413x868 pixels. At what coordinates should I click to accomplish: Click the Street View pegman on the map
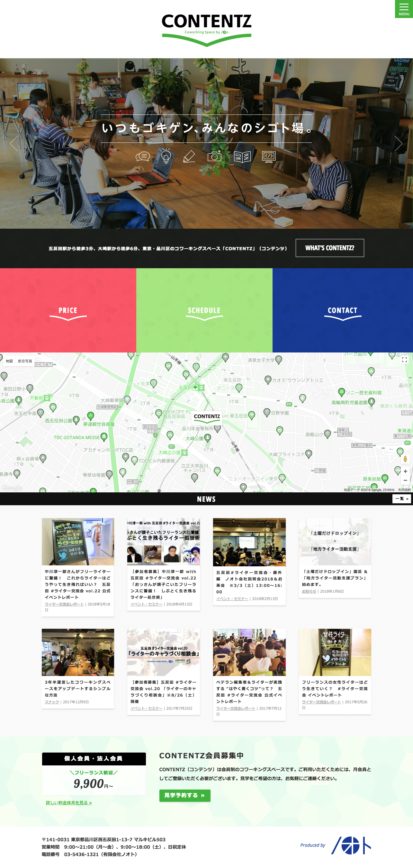click(x=405, y=459)
